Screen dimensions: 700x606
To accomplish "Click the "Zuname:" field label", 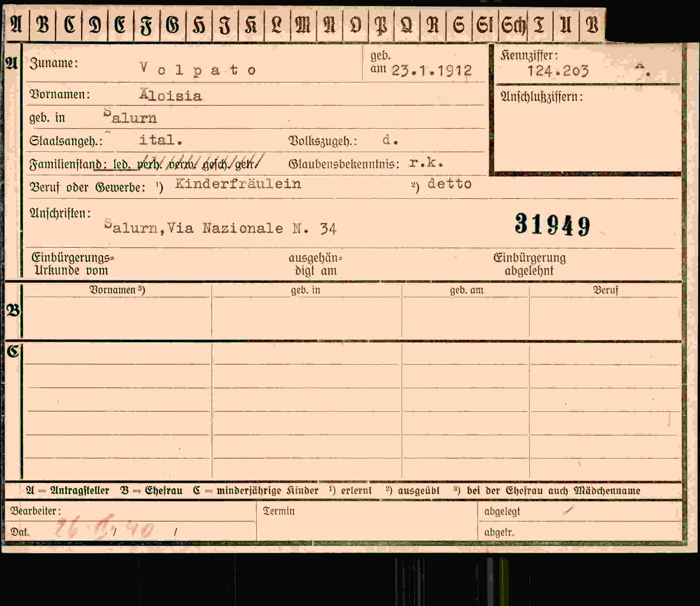I will pyautogui.click(x=54, y=63).
